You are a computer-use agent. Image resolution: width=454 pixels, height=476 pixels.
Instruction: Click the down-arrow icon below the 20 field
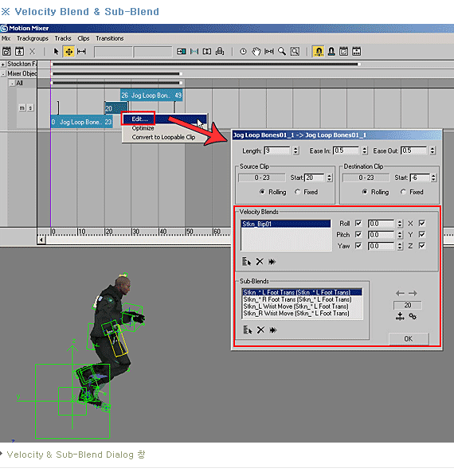[x=400, y=316]
